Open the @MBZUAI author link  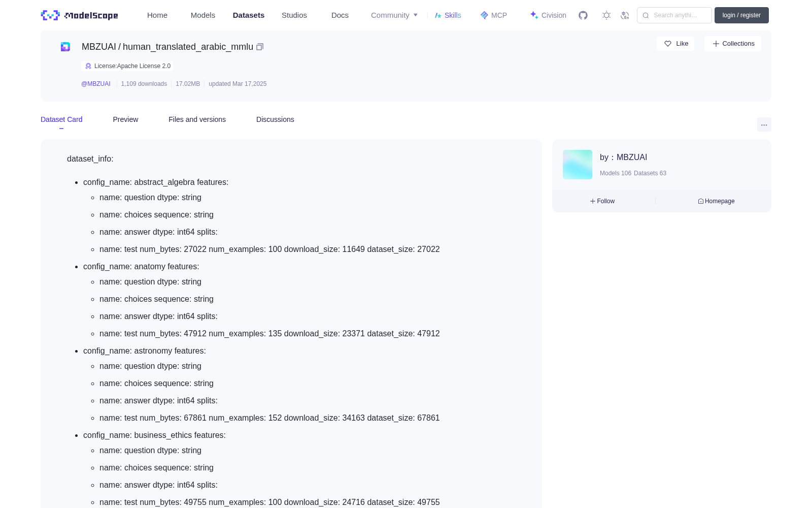(x=96, y=84)
